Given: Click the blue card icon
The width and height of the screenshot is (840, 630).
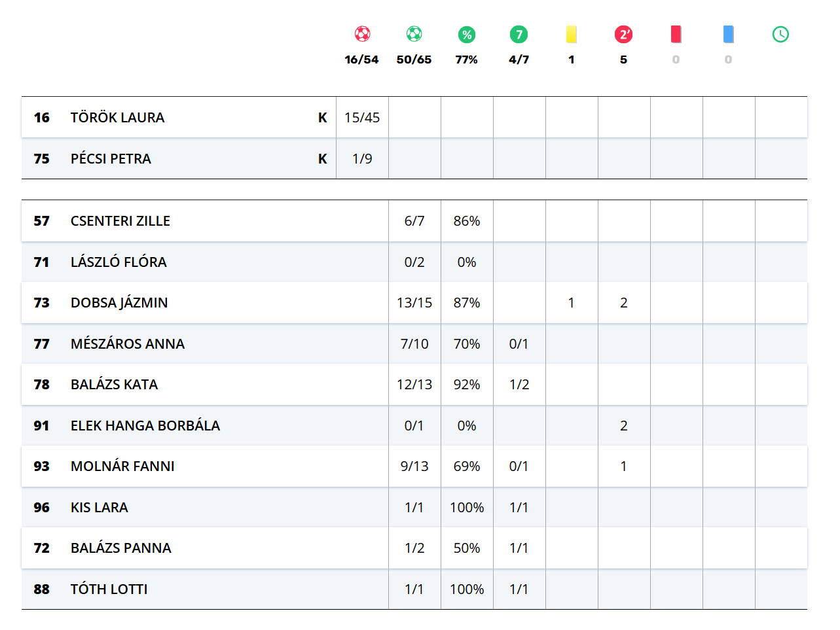Looking at the screenshot, I should click(x=728, y=34).
